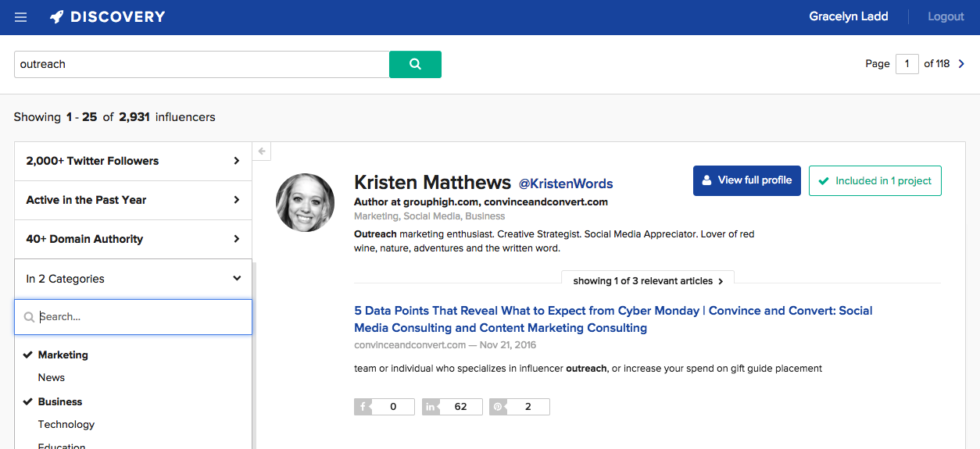
Task: Click the Pinterest share count icon
Action: (x=499, y=406)
